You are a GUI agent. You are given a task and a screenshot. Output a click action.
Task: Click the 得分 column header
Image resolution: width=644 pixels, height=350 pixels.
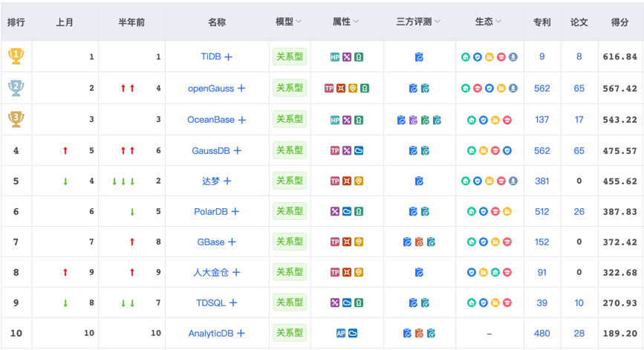pyautogui.click(x=619, y=22)
